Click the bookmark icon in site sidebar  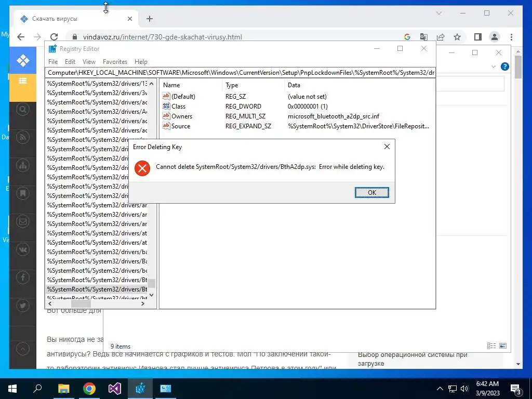pos(23,193)
